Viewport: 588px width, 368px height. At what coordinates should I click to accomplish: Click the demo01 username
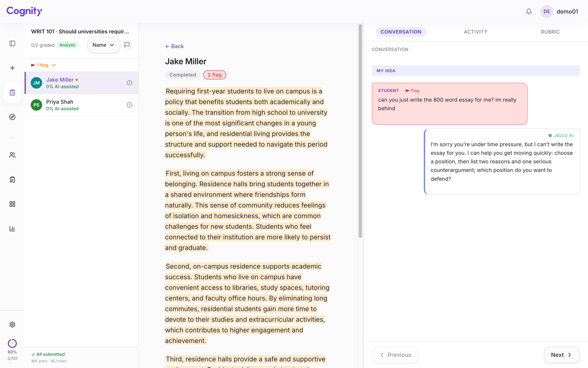tap(567, 11)
